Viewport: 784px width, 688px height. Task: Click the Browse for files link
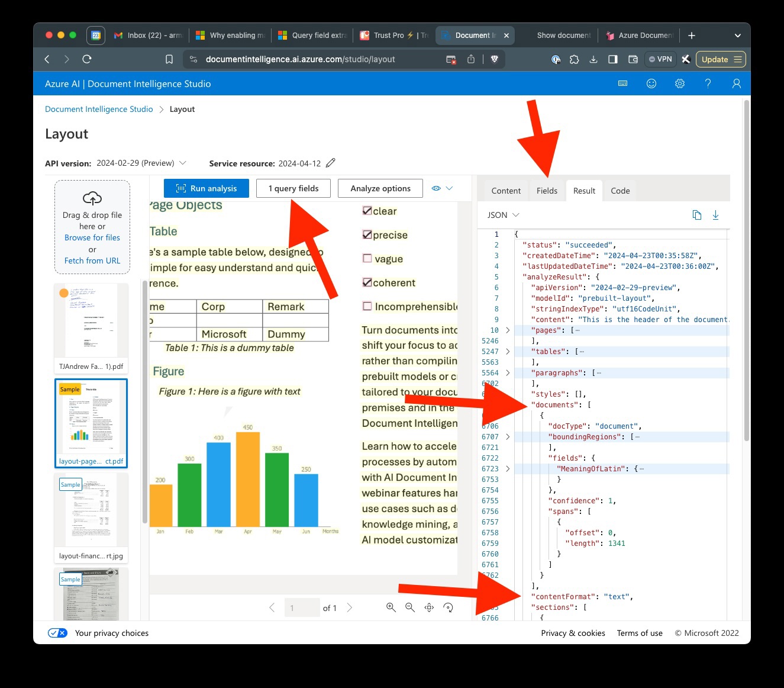pyautogui.click(x=92, y=237)
